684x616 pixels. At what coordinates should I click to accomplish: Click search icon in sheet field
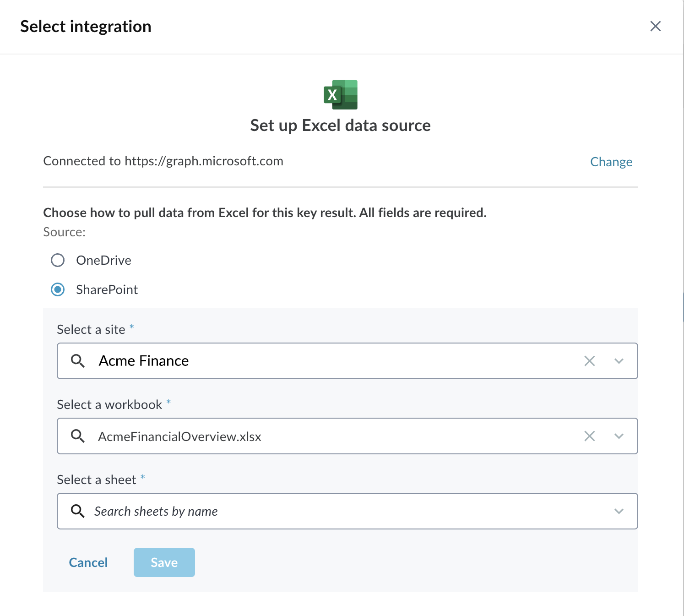tap(78, 511)
